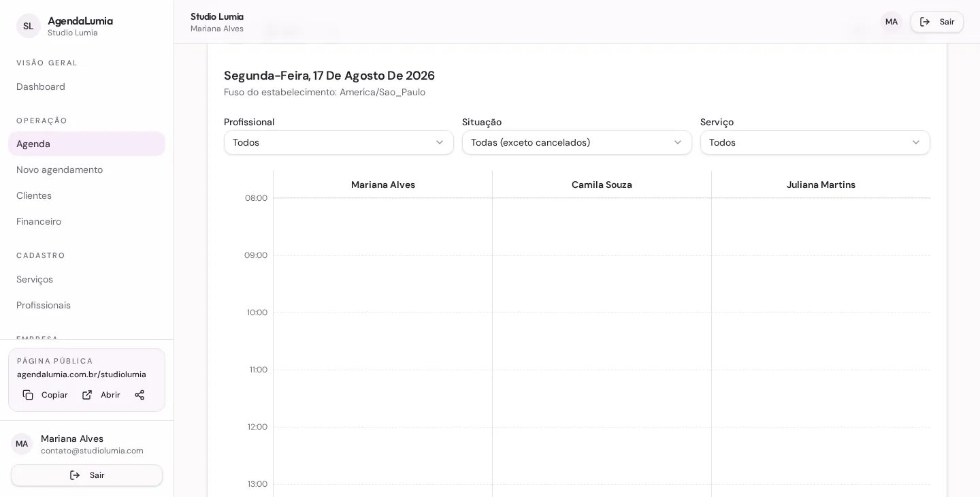Click the Juliana Martins column header
Viewport: 980px width, 497px height.
coord(821,185)
